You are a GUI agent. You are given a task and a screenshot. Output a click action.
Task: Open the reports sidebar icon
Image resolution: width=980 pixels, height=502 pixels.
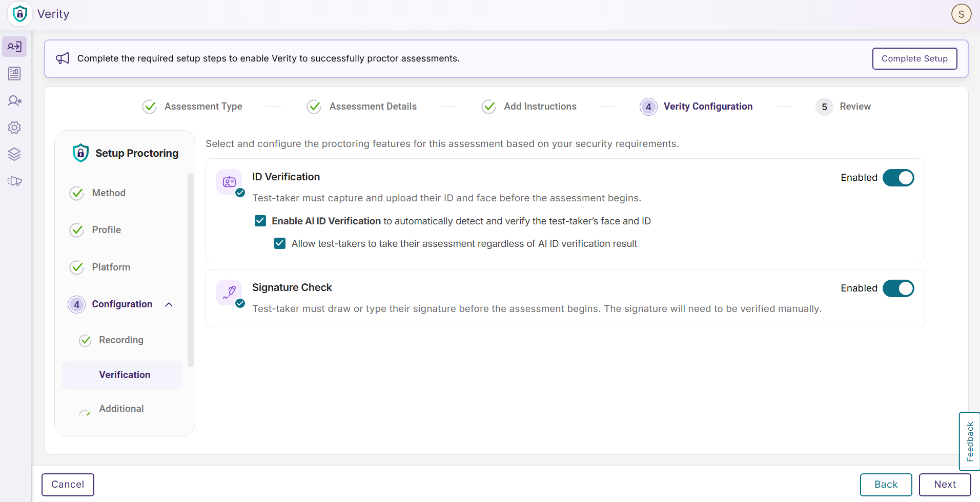tap(14, 74)
